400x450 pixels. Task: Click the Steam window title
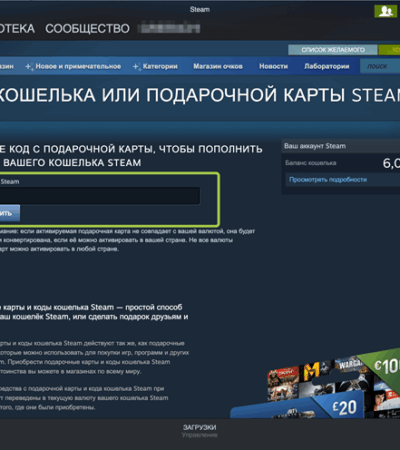(x=200, y=10)
